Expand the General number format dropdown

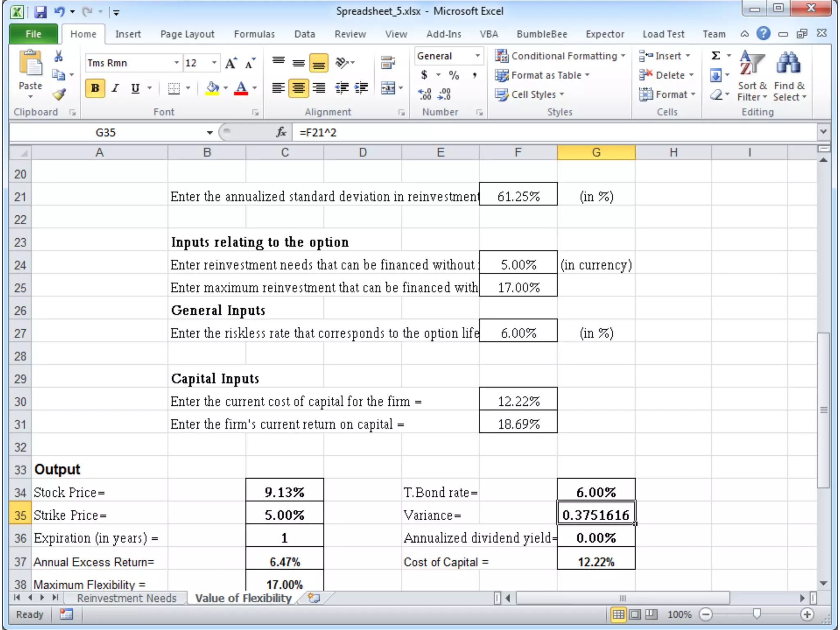point(477,56)
